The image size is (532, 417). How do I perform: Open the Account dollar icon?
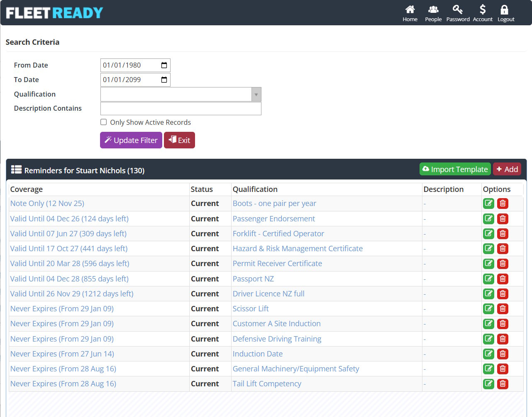point(483,13)
